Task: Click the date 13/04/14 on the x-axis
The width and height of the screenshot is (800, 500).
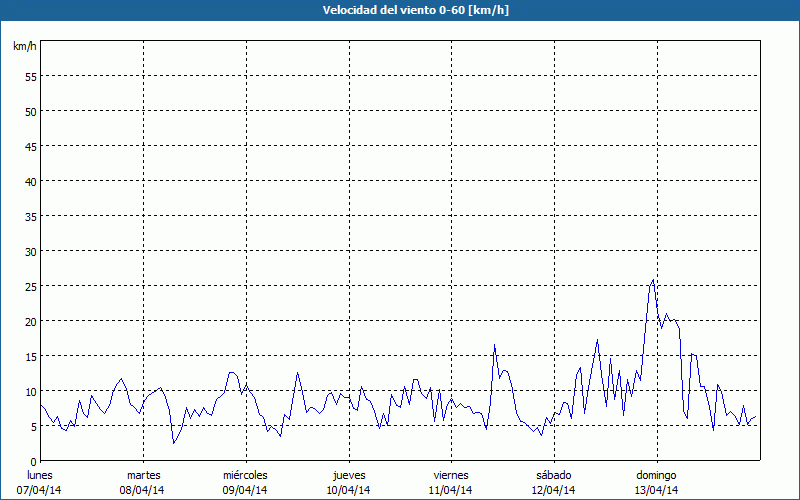Action: [x=656, y=490]
